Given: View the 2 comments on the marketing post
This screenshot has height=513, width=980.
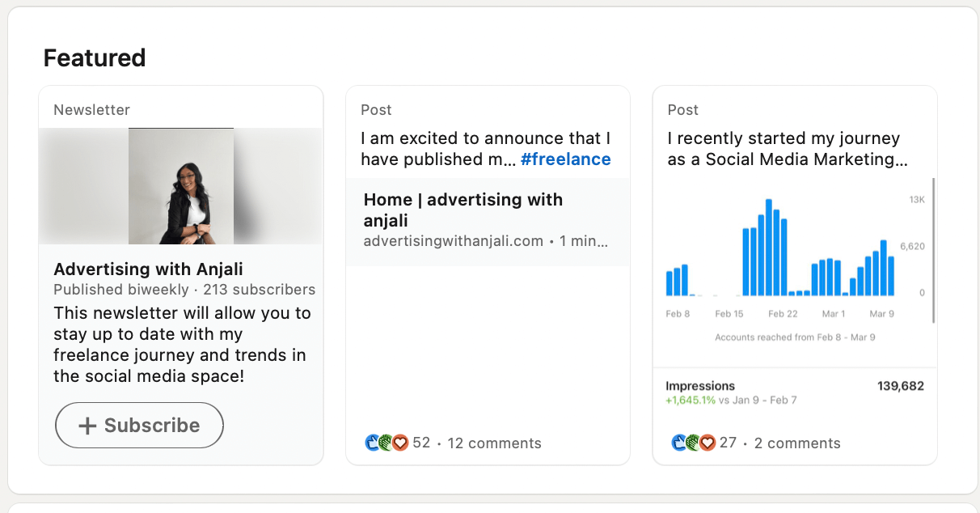Looking at the screenshot, I should pos(797,443).
